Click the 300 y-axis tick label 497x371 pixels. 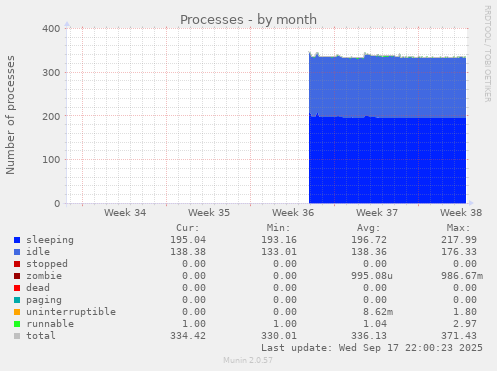coord(51,73)
